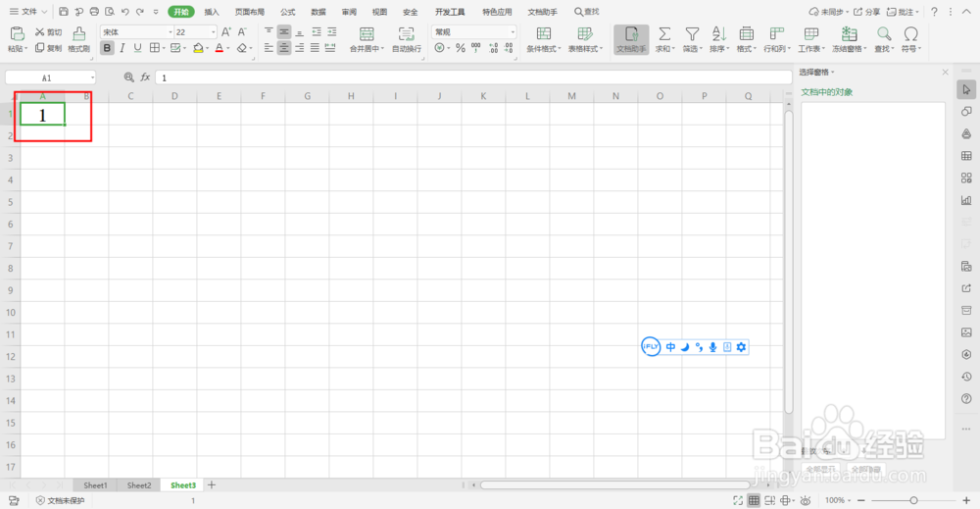The width and height of the screenshot is (980, 509).
Task: Open the fill color dropdown arrow
Action: [x=208, y=48]
